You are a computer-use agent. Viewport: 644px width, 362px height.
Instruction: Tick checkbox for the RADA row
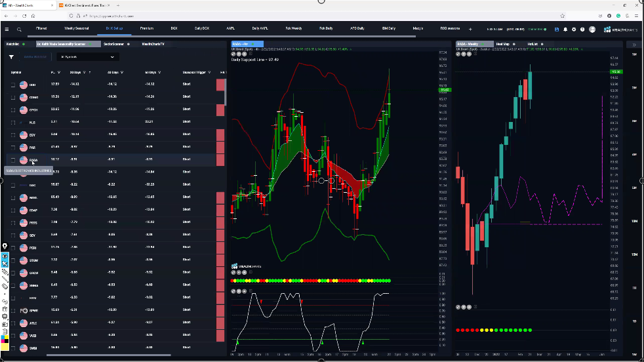[x=12, y=160]
